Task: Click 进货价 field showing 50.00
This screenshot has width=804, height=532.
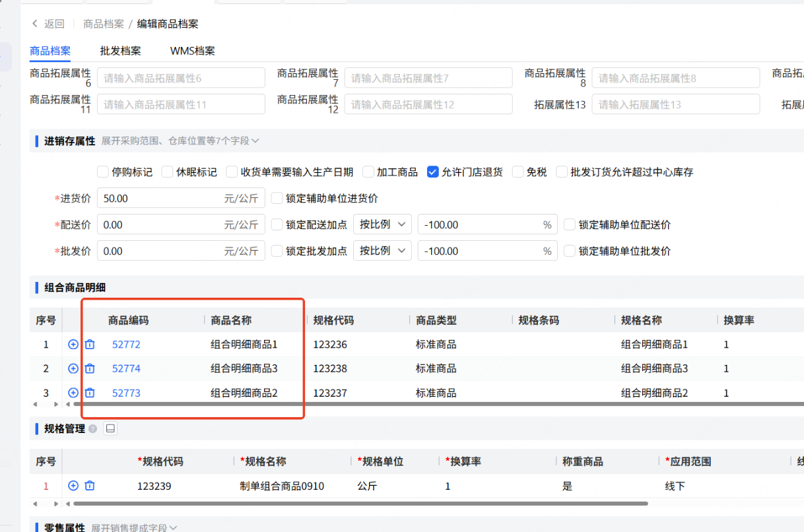Action: (181, 198)
